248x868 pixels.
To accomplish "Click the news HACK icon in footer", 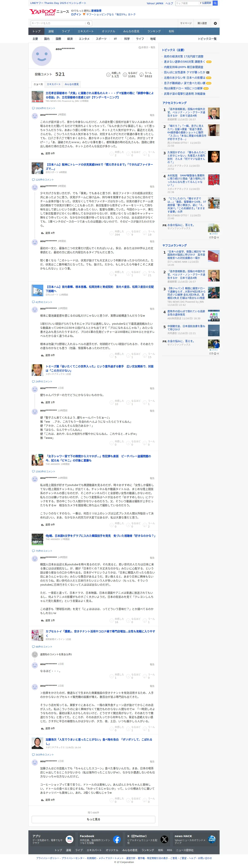I will coord(212,839).
